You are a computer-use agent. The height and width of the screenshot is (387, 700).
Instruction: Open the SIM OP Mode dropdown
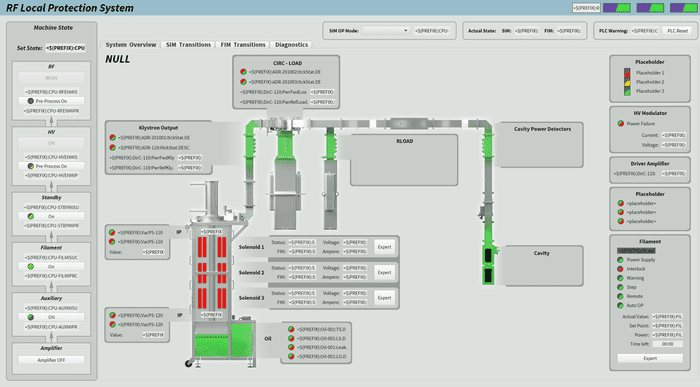[386, 31]
